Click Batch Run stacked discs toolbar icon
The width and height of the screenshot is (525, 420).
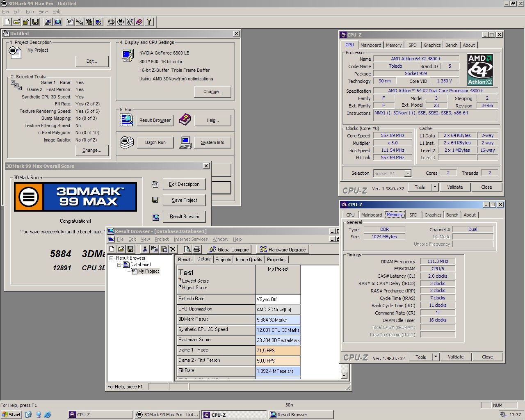click(130, 22)
